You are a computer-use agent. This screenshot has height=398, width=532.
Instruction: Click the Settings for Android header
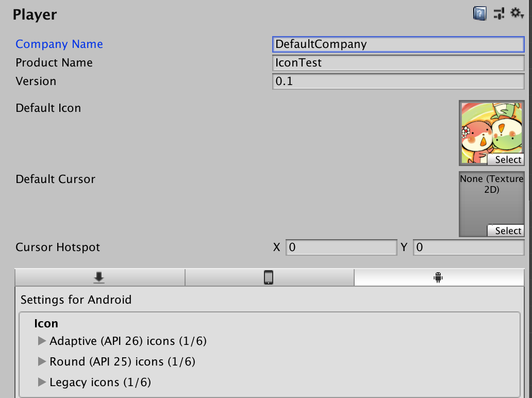coord(76,300)
